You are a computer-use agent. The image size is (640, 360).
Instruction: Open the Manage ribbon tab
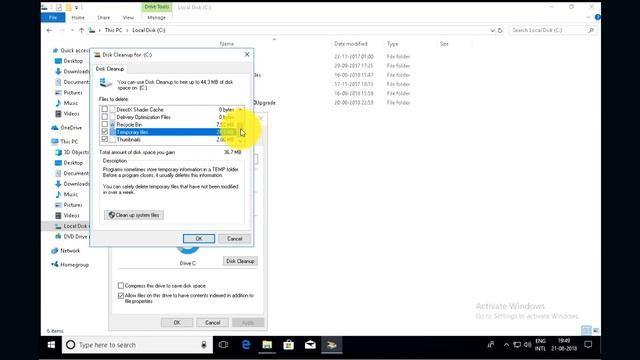tap(157, 18)
